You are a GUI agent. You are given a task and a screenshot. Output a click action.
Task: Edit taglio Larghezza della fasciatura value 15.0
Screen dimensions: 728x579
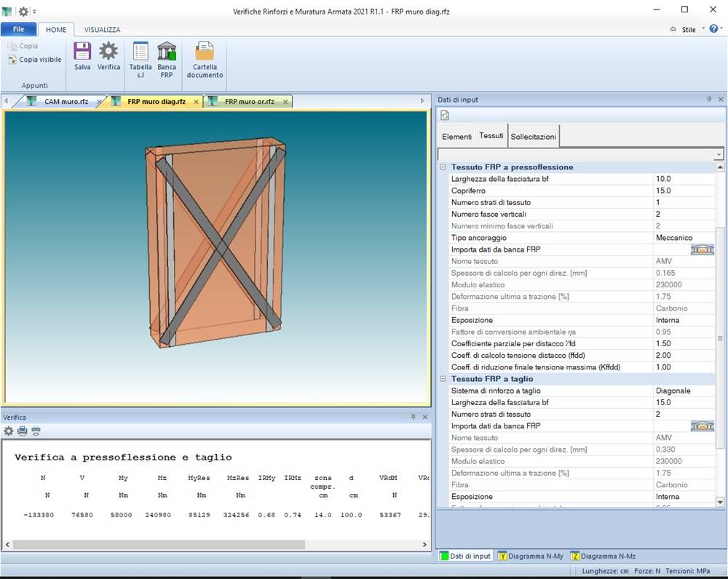point(684,402)
